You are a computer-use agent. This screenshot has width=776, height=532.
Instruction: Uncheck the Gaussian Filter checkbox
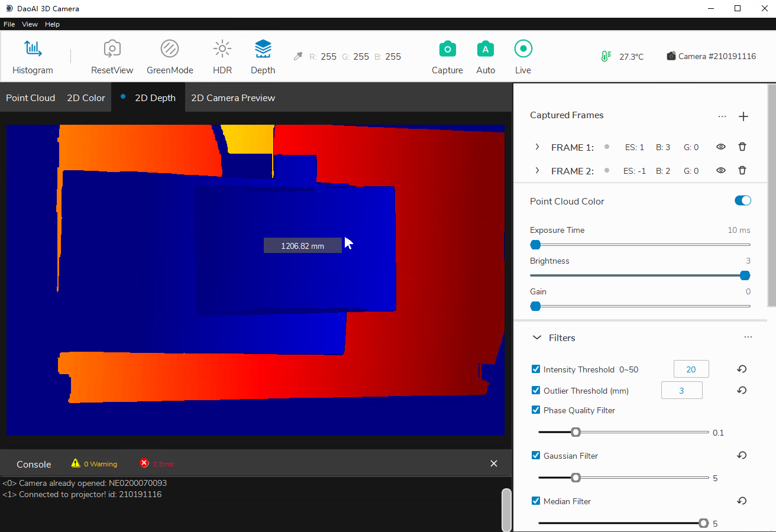tap(536, 455)
